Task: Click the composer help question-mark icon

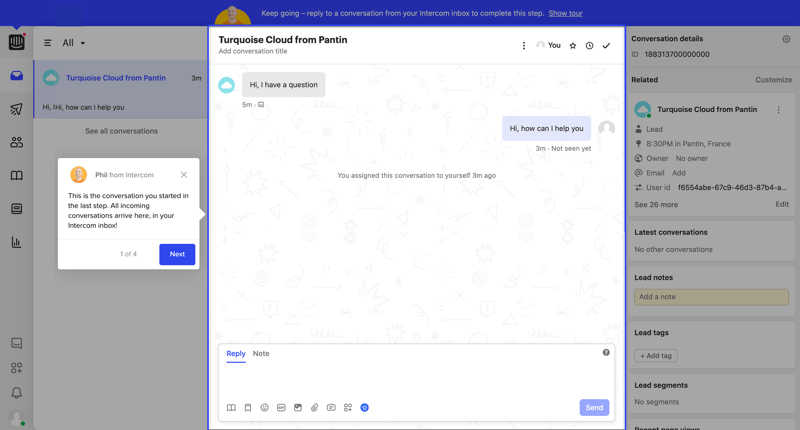Action: 606,352
